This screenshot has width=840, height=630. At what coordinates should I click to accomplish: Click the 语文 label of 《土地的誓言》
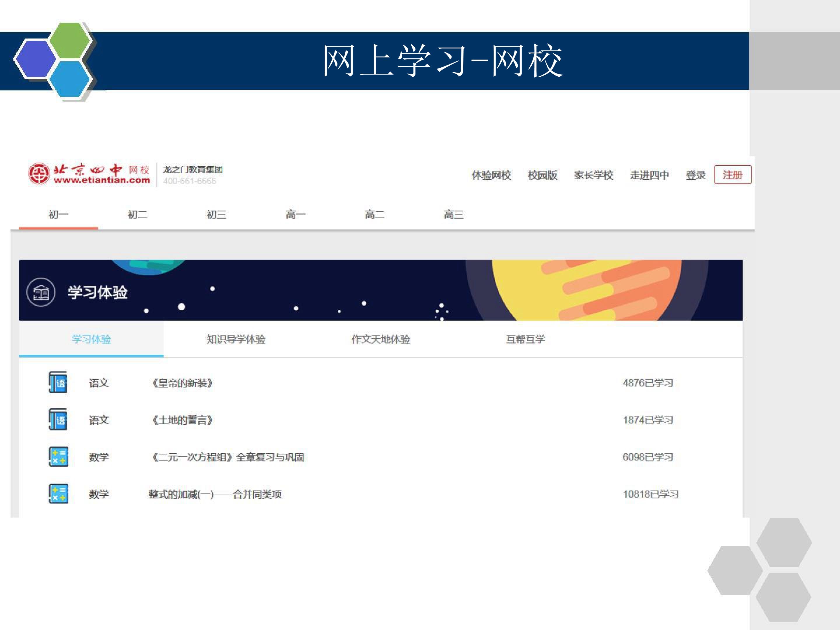[x=99, y=420]
